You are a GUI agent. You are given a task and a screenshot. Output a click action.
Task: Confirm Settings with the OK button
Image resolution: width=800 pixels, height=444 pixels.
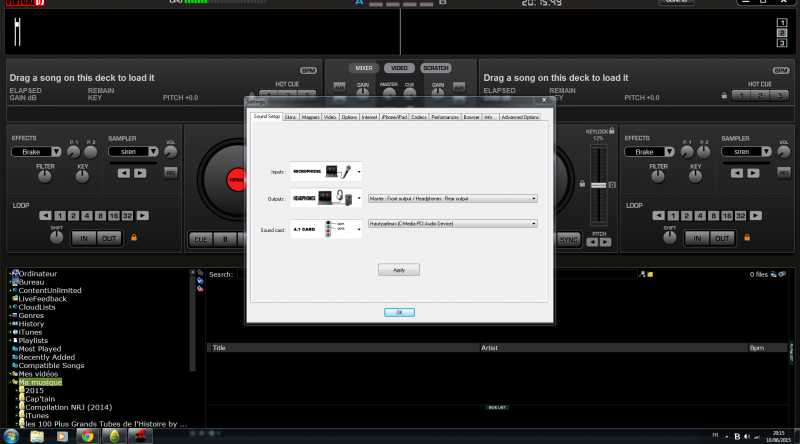click(399, 312)
